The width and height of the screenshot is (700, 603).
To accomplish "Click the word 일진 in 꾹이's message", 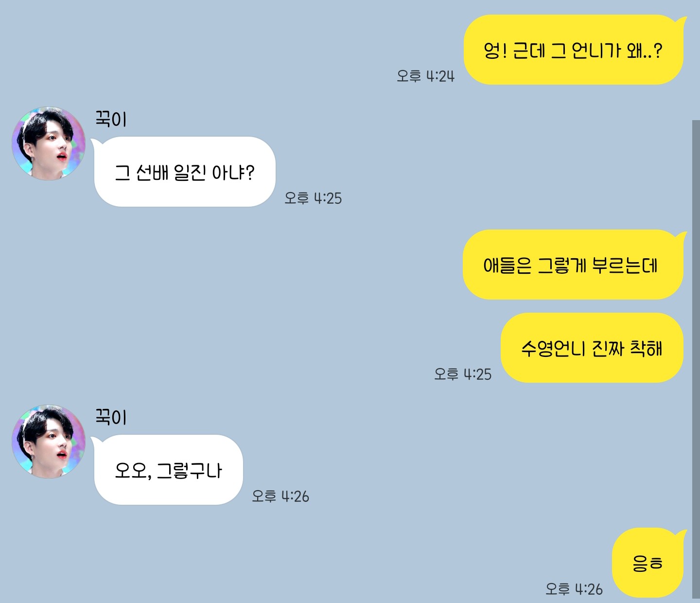I will 190,172.
